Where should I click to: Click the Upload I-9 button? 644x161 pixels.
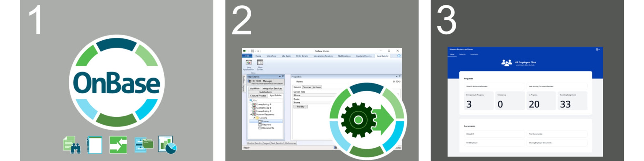pos(494,134)
